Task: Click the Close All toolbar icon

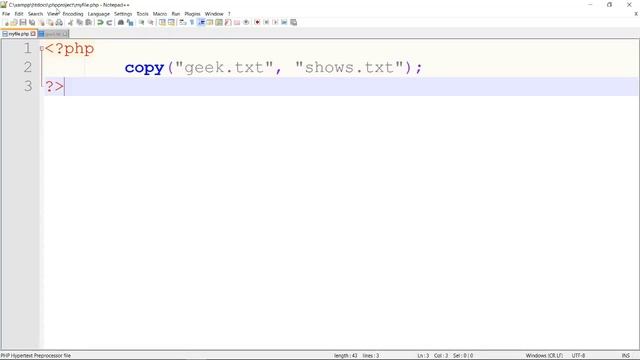Action: tap(50, 22)
